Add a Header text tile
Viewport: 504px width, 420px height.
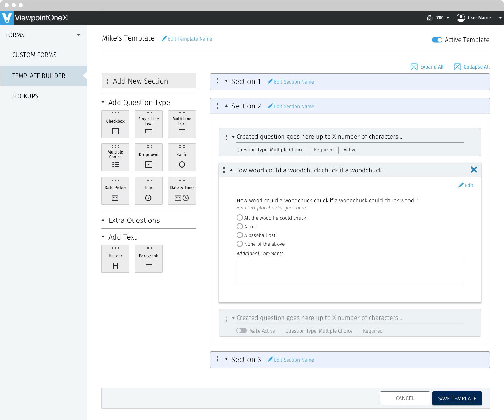coord(115,259)
